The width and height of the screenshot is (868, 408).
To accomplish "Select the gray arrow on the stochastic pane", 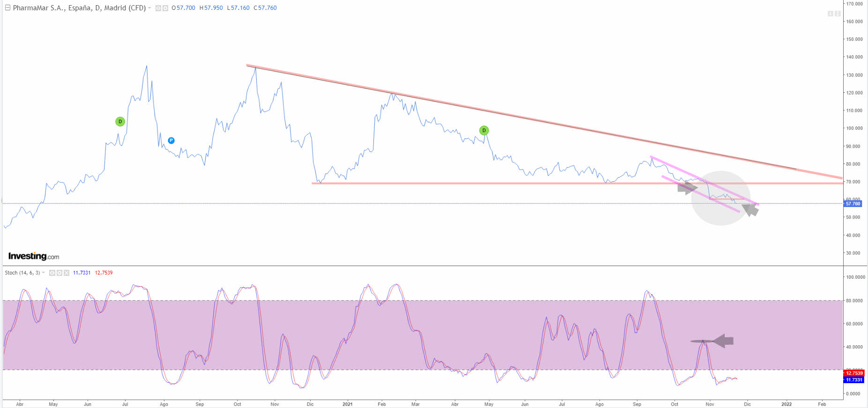I will pyautogui.click(x=723, y=341).
